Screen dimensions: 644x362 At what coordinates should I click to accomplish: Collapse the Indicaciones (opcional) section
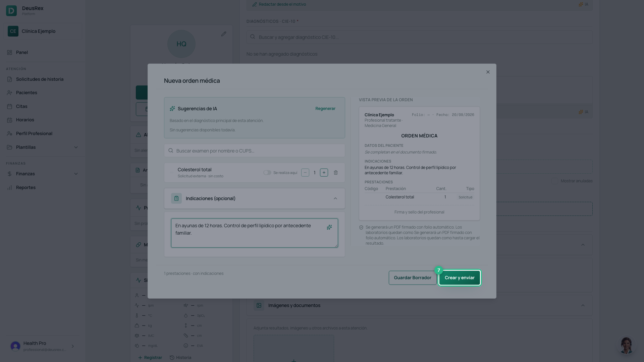click(x=335, y=198)
